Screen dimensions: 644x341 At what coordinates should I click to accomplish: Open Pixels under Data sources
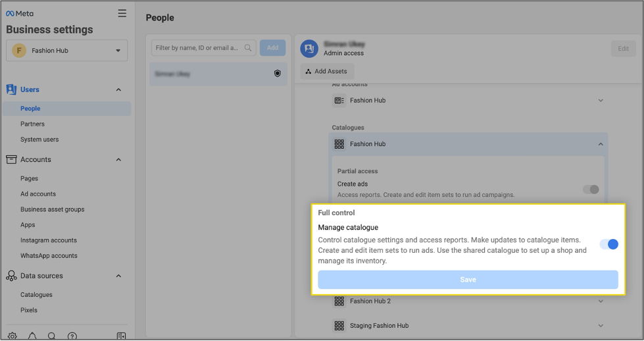pyautogui.click(x=29, y=310)
